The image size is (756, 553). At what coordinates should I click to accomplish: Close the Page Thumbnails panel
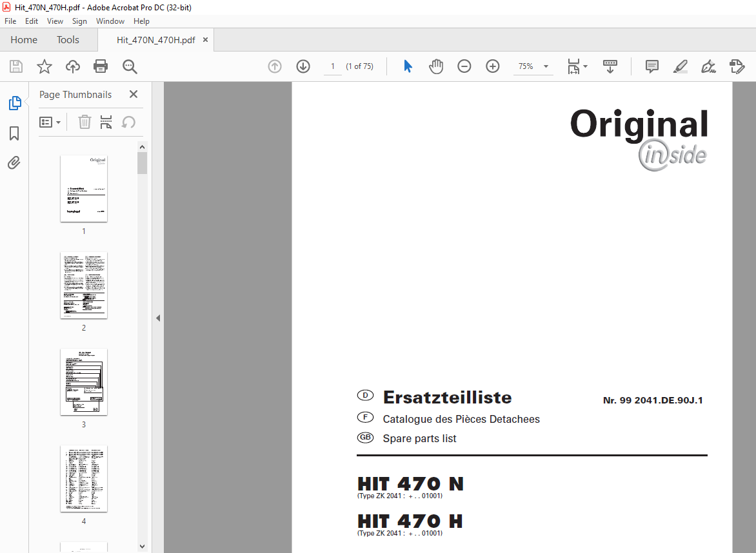134,94
